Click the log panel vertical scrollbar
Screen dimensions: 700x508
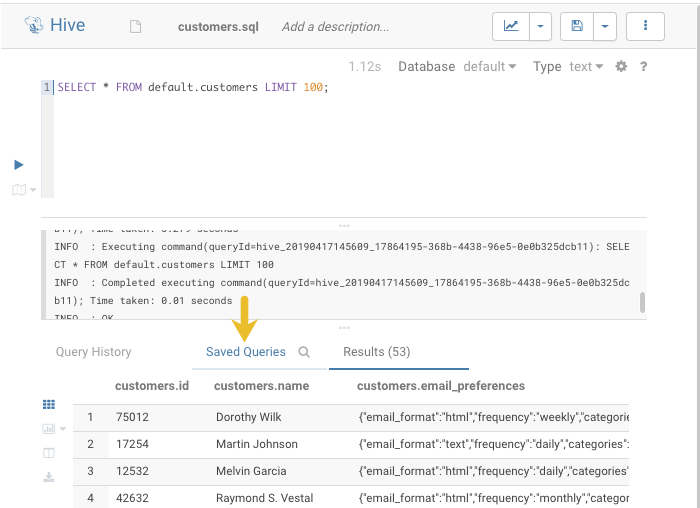click(x=643, y=301)
